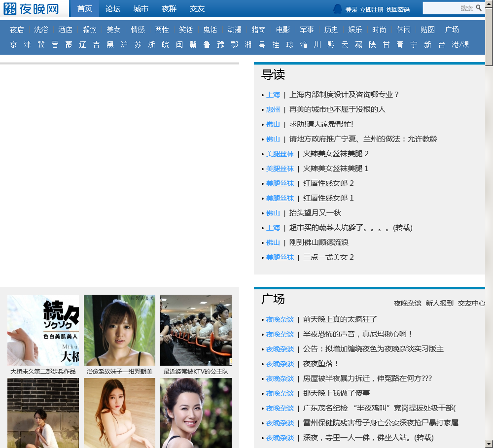493x448 pixels.
Task: Open the 夜群 tab
Action: (169, 8)
